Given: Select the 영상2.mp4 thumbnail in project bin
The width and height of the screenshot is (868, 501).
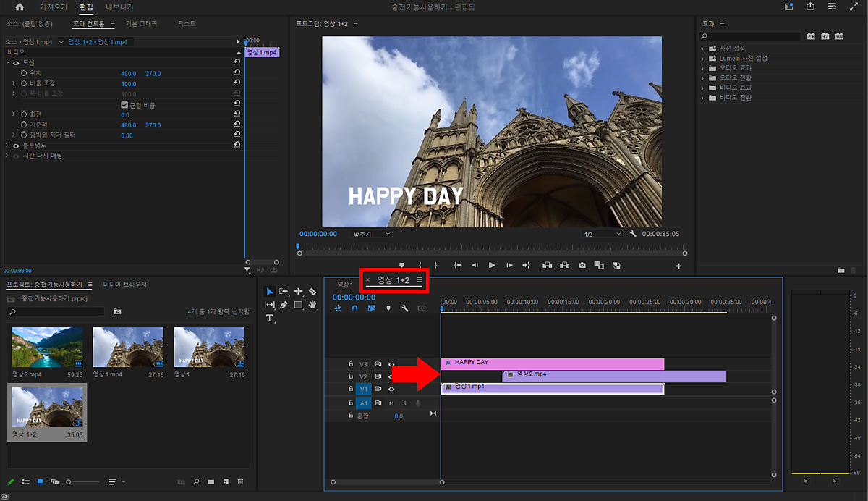Looking at the screenshot, I should 47,348.
